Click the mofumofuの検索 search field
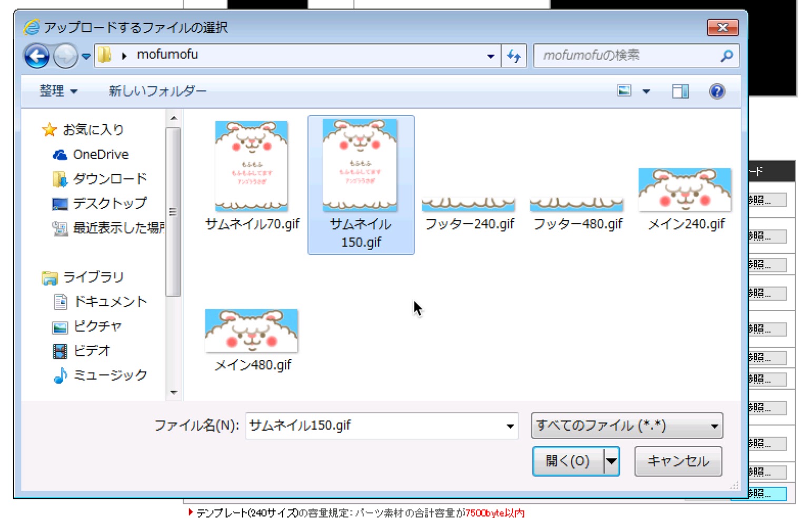This screenshot has width=812, height=518. coord(627,56)
